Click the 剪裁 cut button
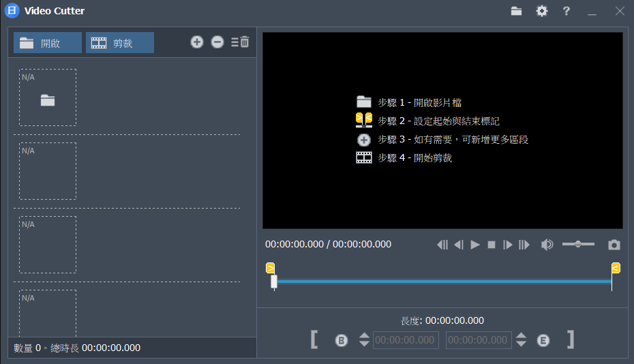The height and width of the screenshot is (364, 634). click(120, 42)
